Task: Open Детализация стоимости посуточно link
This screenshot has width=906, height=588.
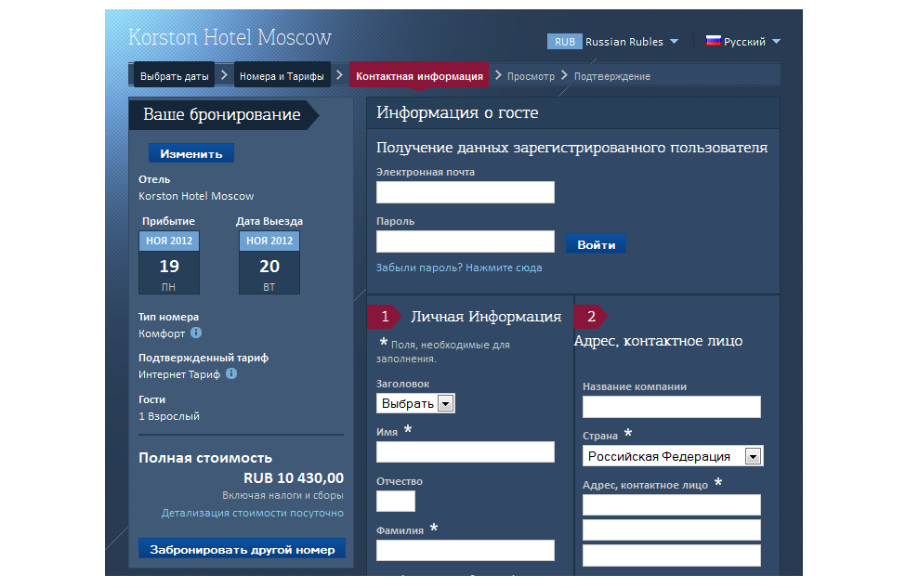Action: (x=252, y=513)
